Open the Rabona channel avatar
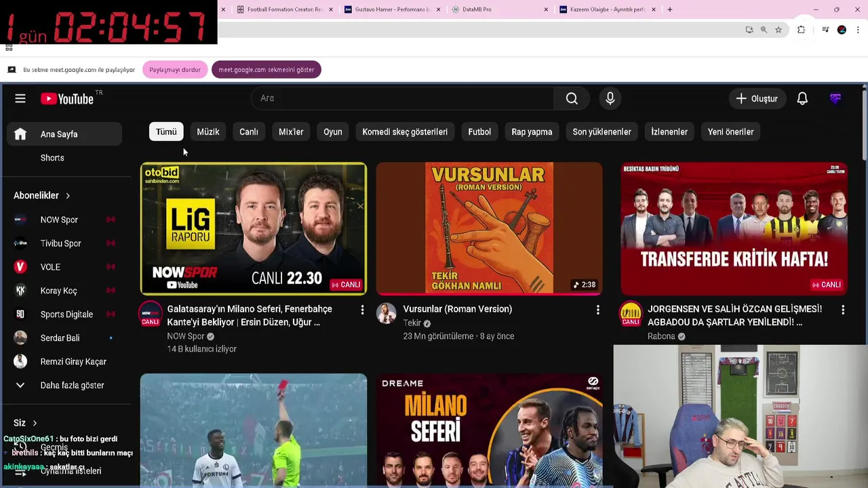 coord(631,313)
